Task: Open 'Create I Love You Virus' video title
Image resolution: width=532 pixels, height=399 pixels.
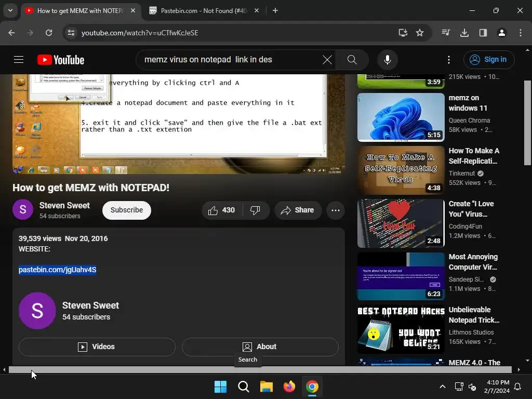Action: [x=471, y=209]
